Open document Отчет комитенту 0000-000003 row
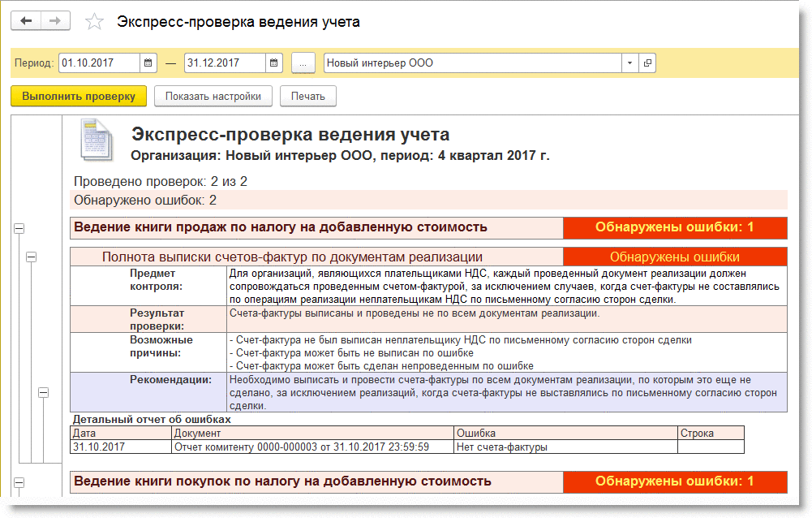 [x=312, y=447]
